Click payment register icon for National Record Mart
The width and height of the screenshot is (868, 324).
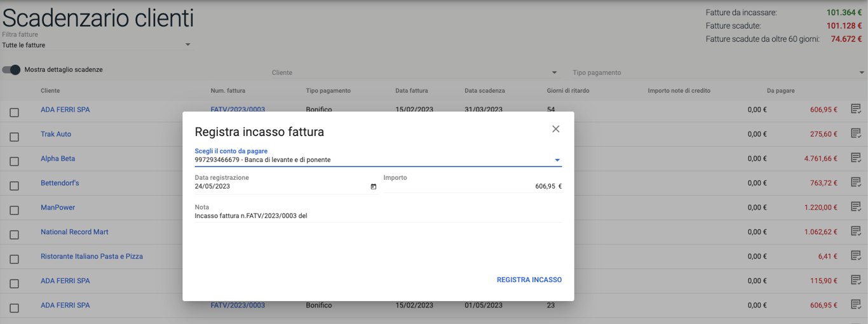(x=855, y=232)
